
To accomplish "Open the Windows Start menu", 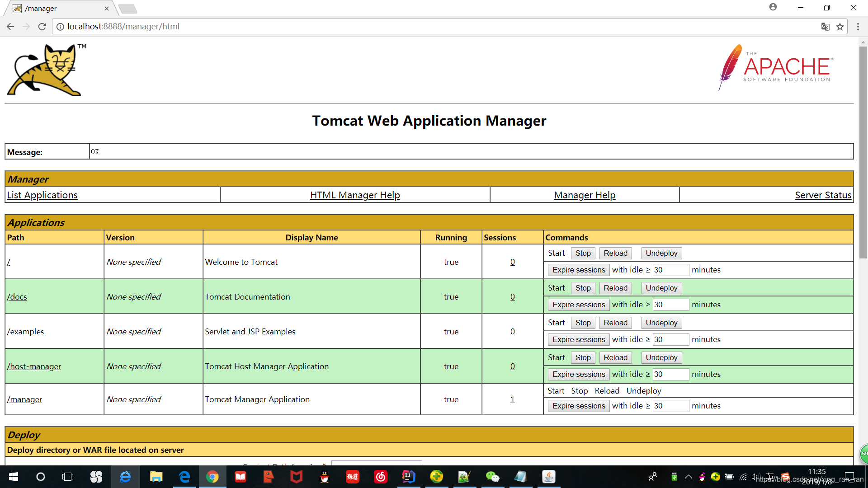I will [13, 477].
